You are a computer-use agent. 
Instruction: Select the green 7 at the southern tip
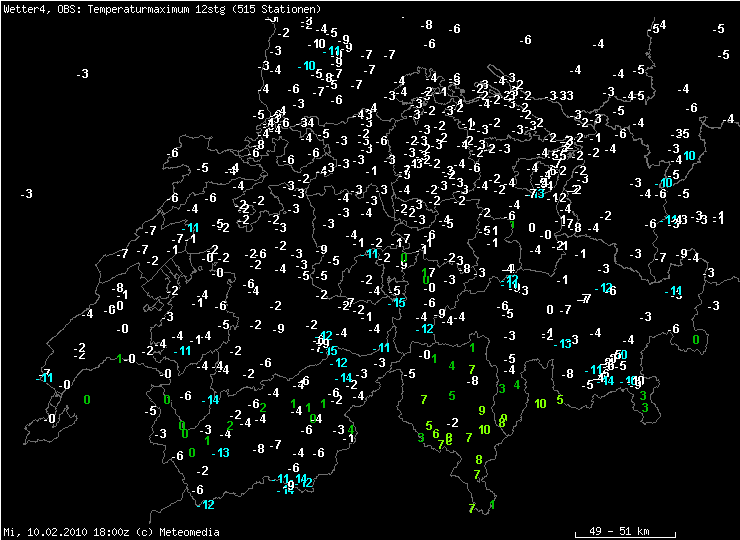471,508
